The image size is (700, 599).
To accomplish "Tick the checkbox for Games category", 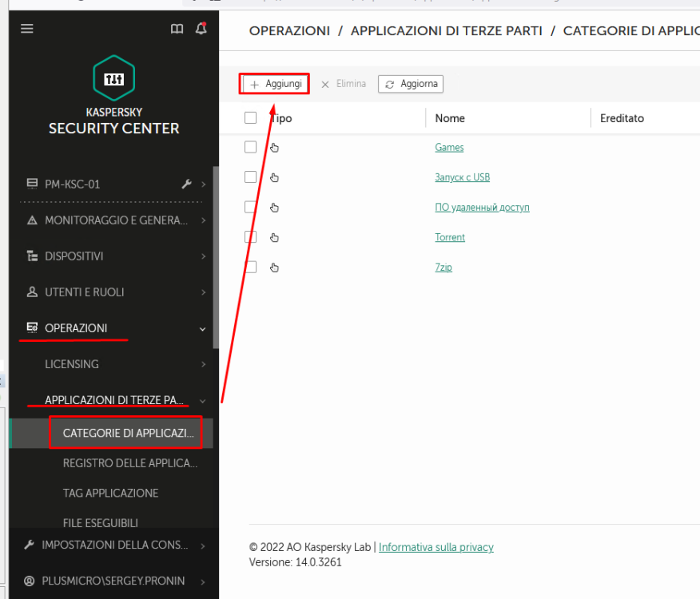I will point(250,147).
